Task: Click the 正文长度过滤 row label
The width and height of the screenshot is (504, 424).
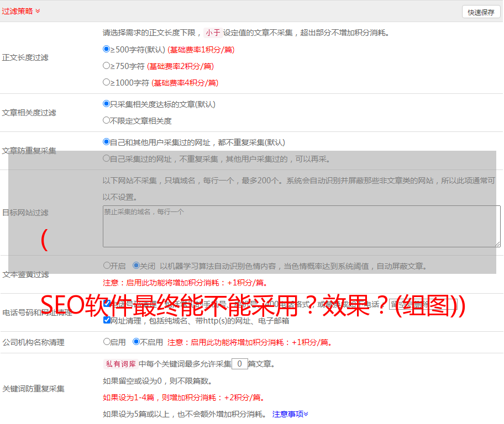Action: point(25,57)
